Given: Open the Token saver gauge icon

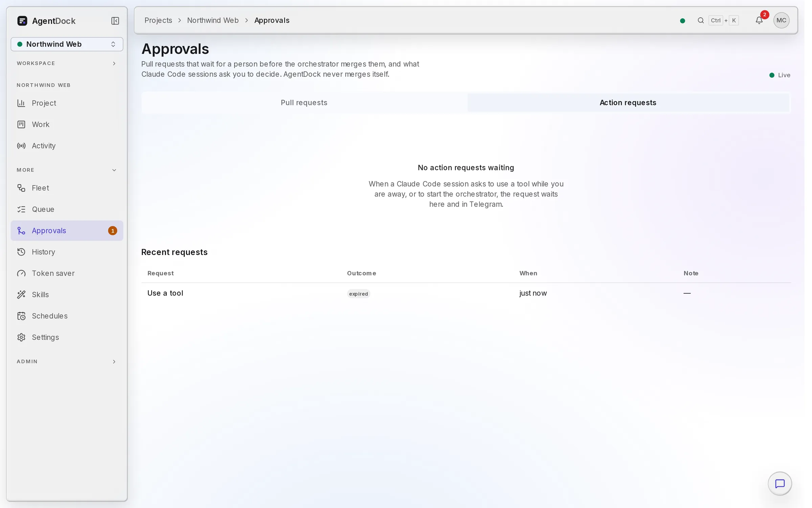Looking at the screenshot, I should tap(21, 273).
